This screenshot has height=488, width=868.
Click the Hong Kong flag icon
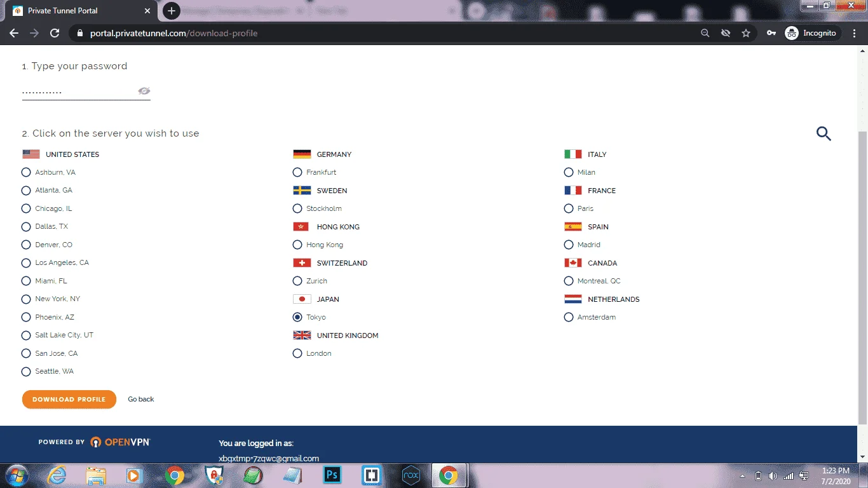(x=301, y=227)
